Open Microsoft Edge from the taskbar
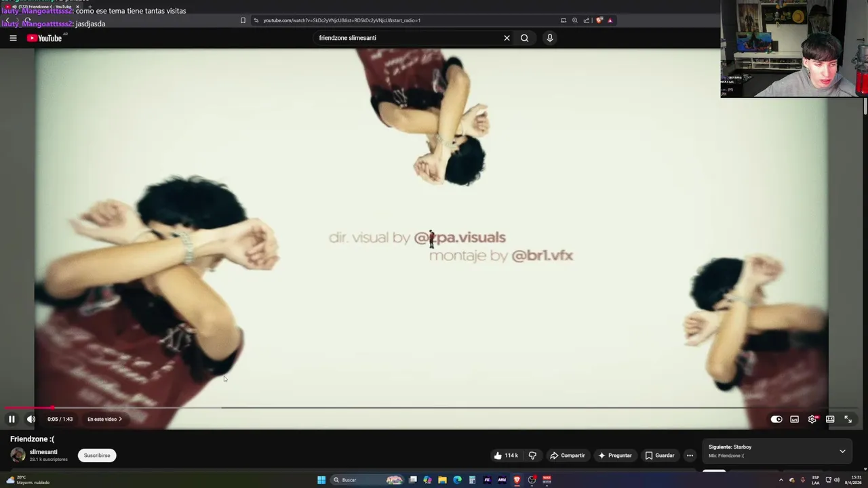The width and height of the screenshot is (868, 488). [457, 480]
